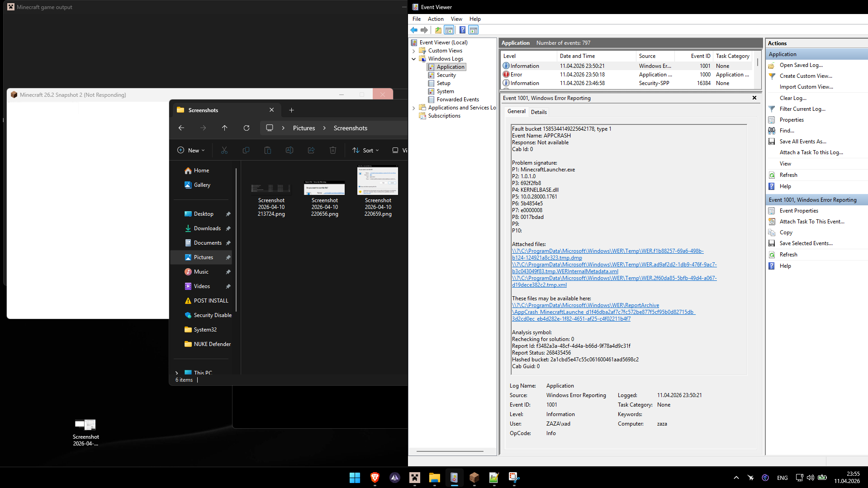This screenshot has height=488, width=868.
Task: Close the Event 1001 details pane
Action: click(754, 98)
